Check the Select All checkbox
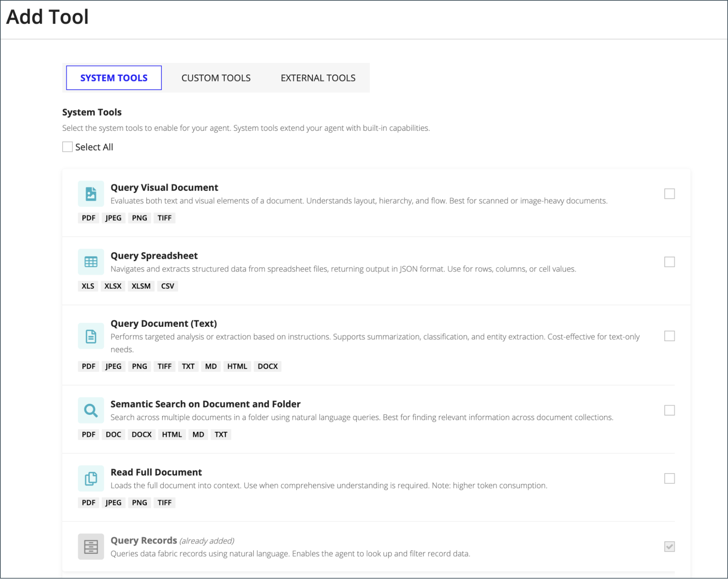This screenshot has width=728, height=579. point(67,147)
